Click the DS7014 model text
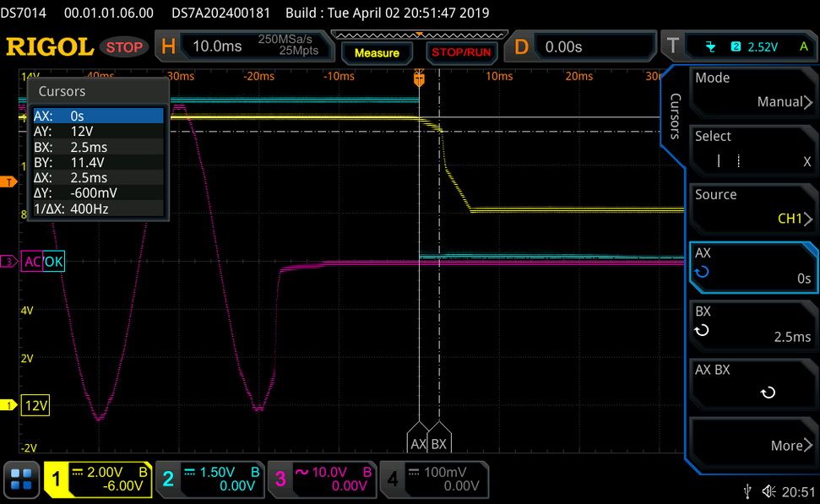This screenshot has height=504, width=820. tap(23, 13)
